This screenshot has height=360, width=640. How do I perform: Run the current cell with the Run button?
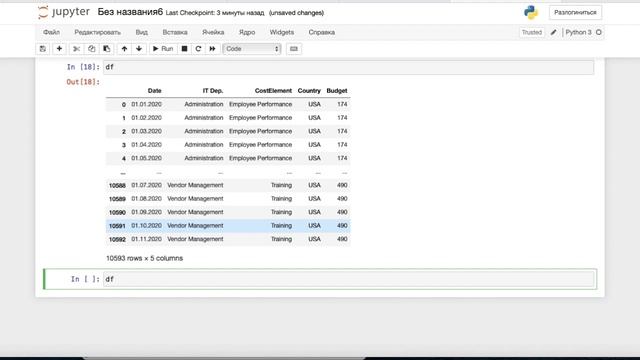coord(163,49)
